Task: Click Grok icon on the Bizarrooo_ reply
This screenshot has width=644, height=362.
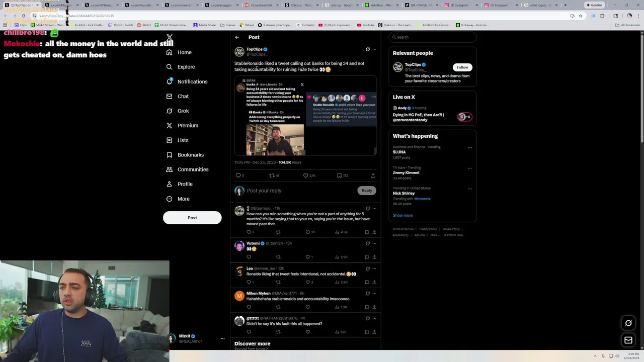Action: pyautogui.click(x=367, y=208)
